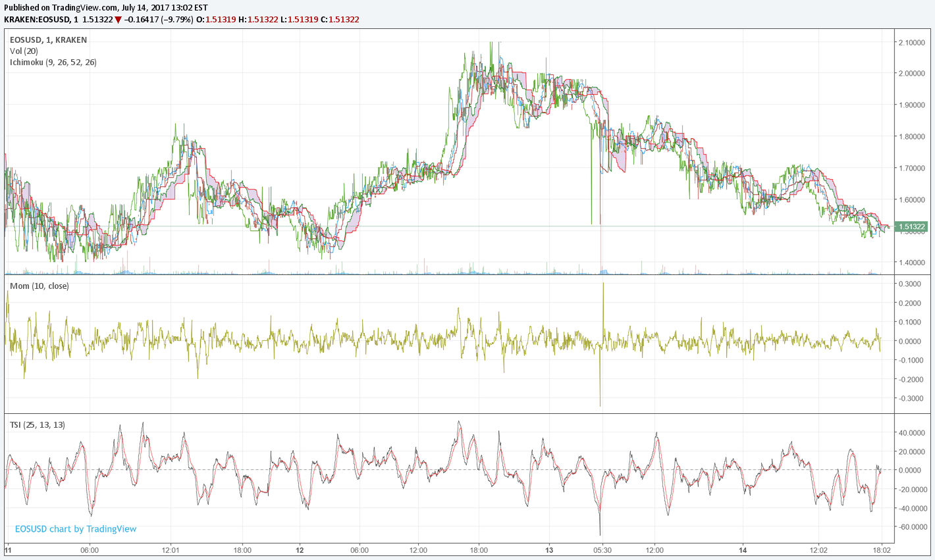Click the -0.16417 (-9.79%) change value

coord(159,20)
